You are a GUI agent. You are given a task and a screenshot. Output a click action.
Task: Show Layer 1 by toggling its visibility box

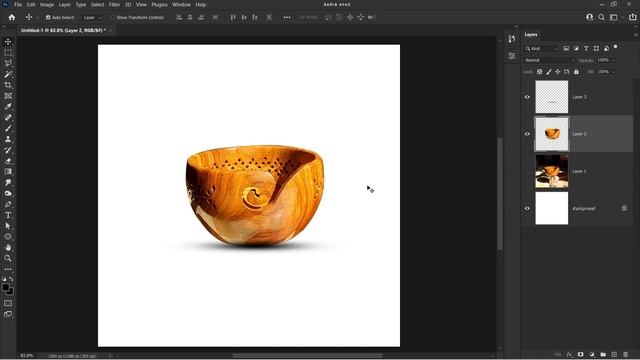pyautogui.click(x=527, y=171)
